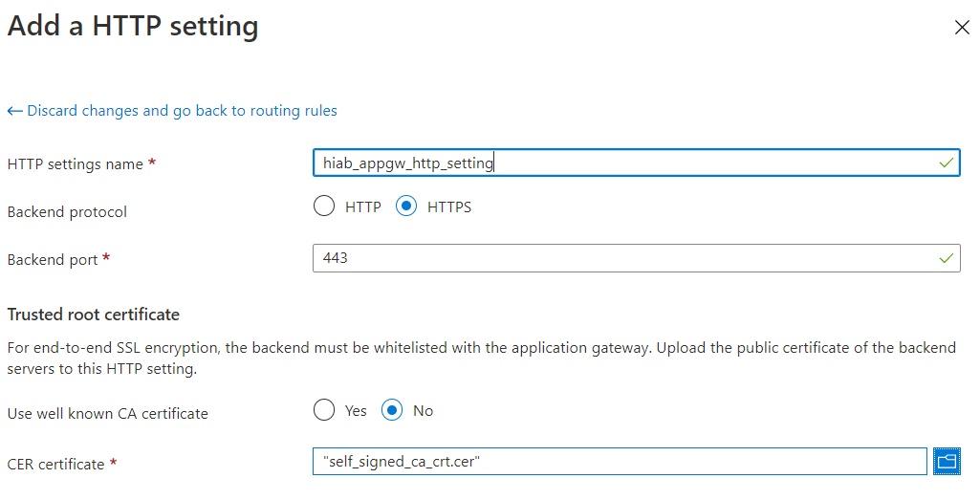This screenshot has width=980, height=500.
Task: Choose Yes for well known CA certificate
Action: pyautogui.click(x=324, y=410)
